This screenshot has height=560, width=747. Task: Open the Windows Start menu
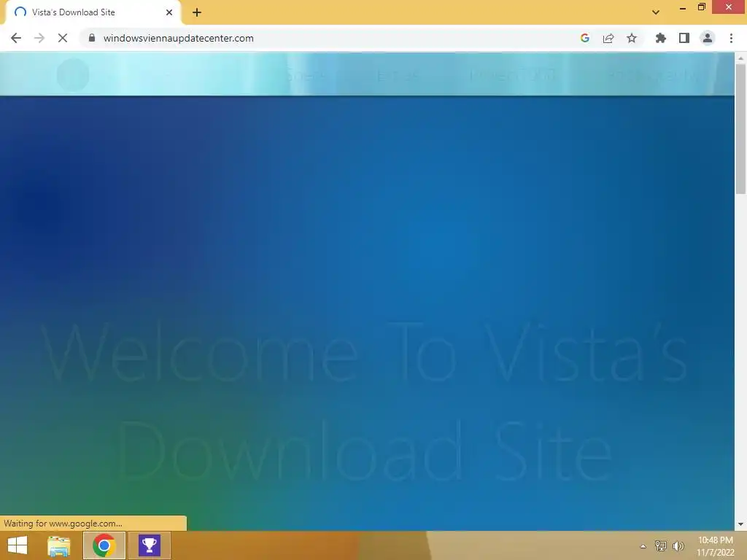tap(18, 545)
